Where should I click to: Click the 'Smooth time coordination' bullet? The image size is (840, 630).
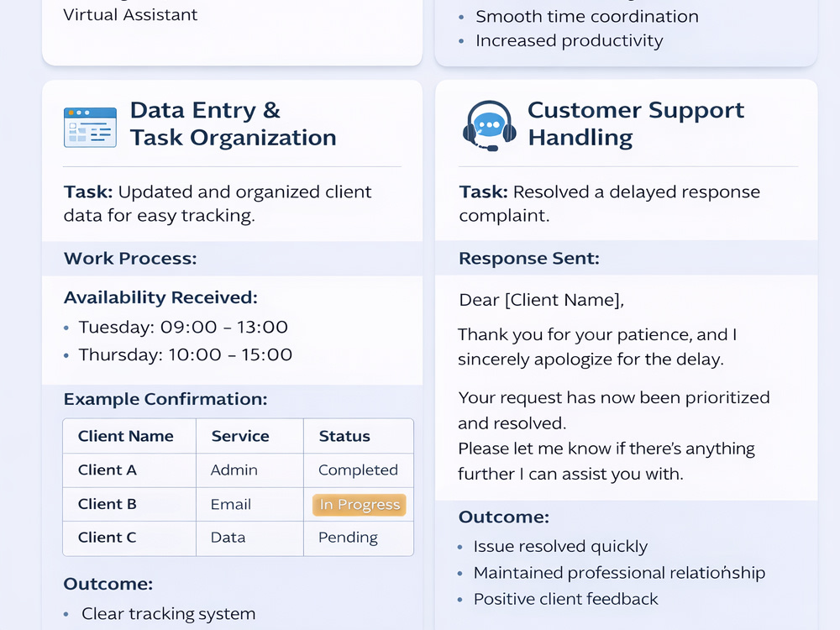click(x=586, y=17)
